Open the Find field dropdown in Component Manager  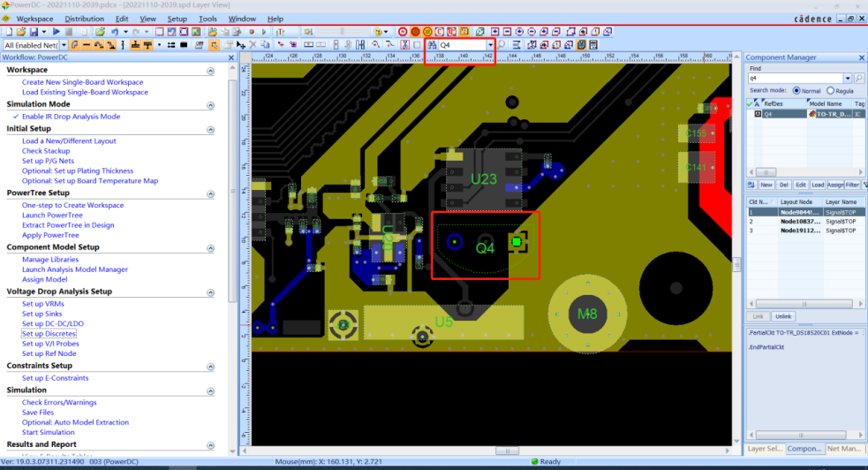(x=848, y=78)
